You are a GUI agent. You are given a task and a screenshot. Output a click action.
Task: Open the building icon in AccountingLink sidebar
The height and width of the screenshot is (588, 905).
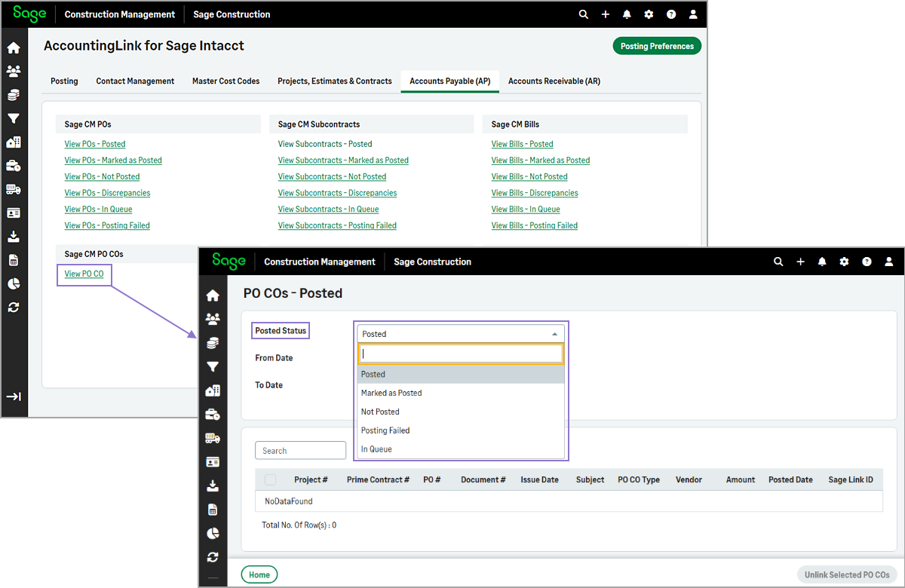14,142
